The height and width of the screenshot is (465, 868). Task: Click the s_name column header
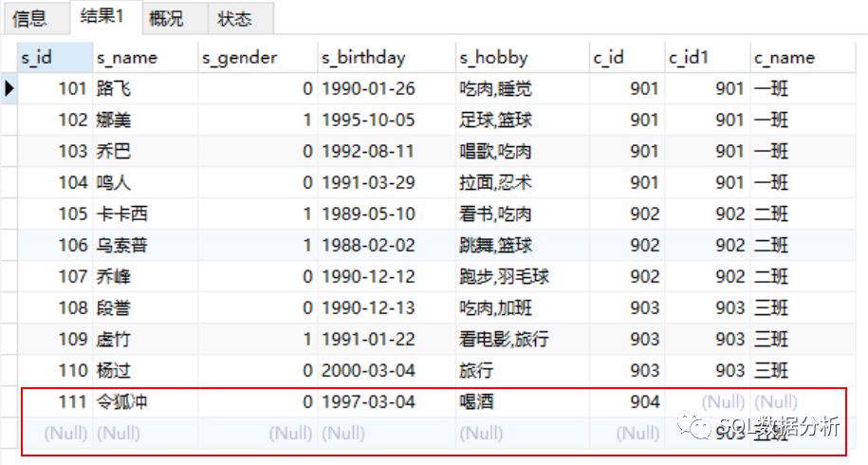point(145,58)
